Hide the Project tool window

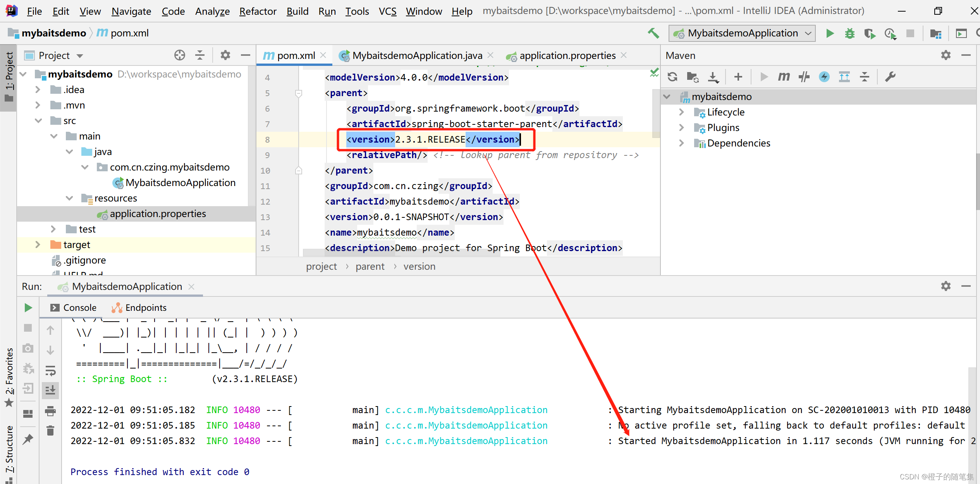pos(246,55)
